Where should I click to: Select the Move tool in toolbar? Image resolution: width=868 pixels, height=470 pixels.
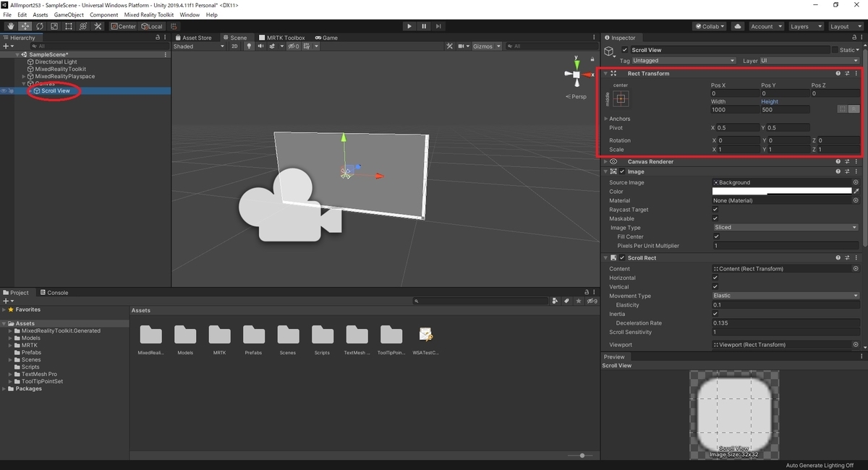coord(25,27)
